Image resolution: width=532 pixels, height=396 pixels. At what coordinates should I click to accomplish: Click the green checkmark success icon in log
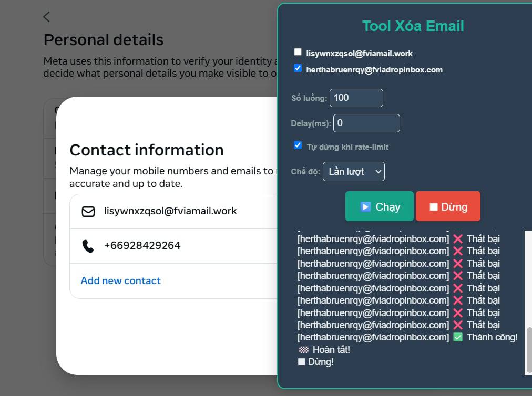click(x=457, y=337)
